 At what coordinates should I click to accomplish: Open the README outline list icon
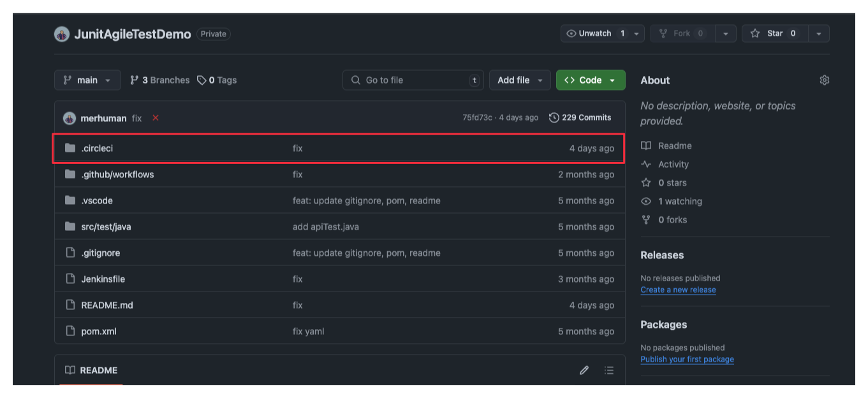point(609,371)
